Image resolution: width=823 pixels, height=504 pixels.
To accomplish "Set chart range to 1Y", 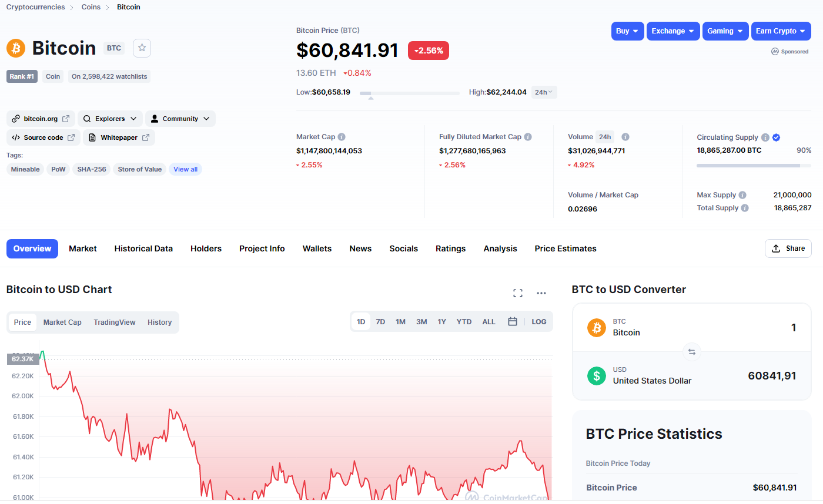I will click(x=442, y=322).
